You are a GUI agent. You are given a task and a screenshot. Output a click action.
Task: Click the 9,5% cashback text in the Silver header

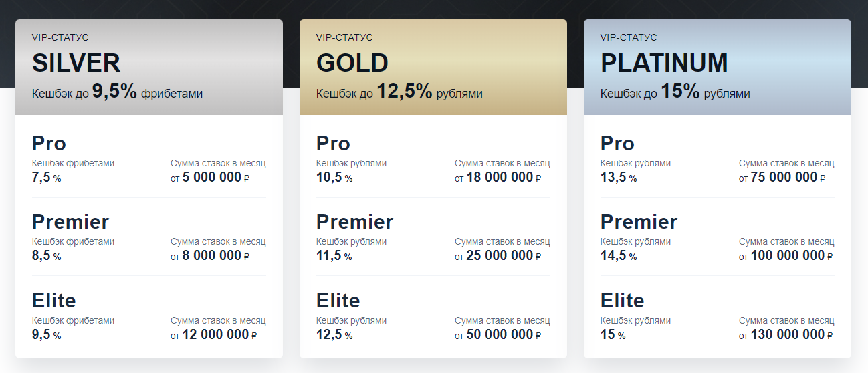[x=114, y=92]
